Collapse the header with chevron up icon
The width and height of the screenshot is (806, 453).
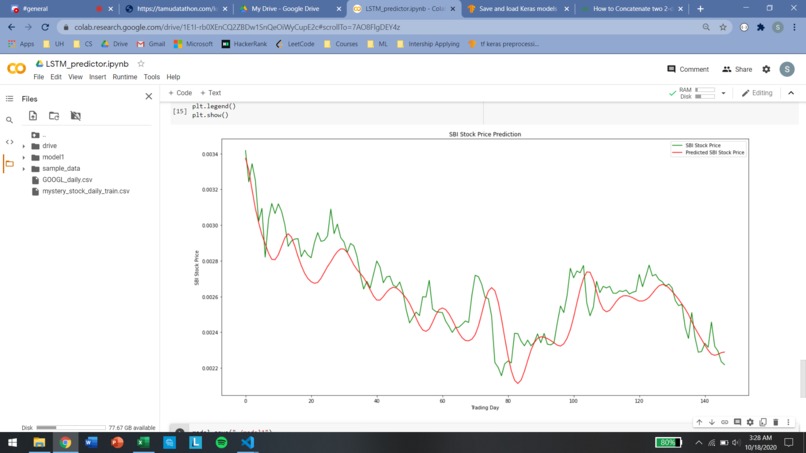(791, 93)
